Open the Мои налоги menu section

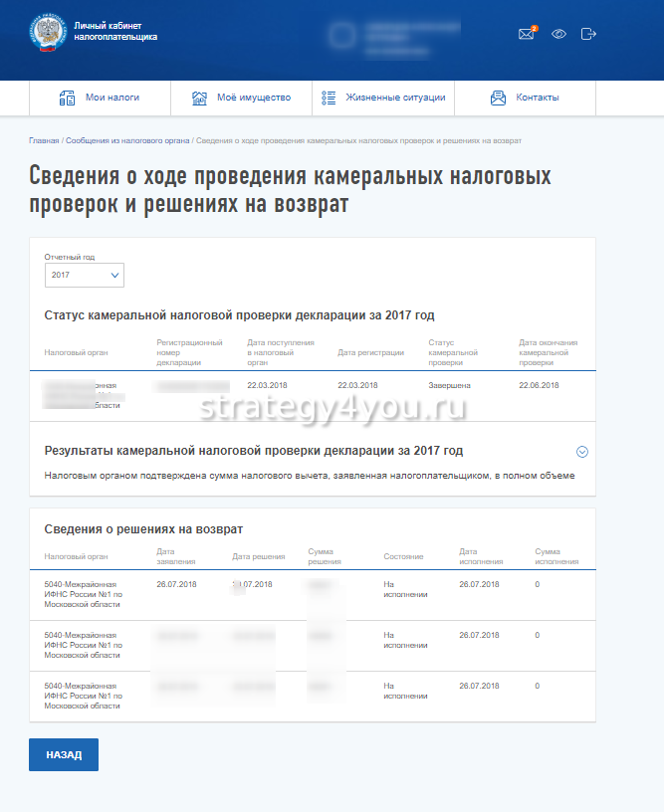[x=111, y=98]
